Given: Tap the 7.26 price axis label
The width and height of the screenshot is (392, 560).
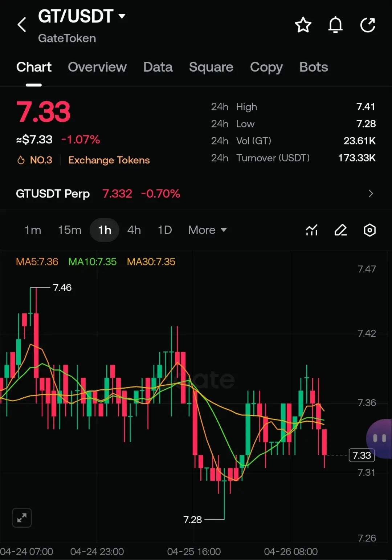Looking at the screenshot, I should [367, 538].
